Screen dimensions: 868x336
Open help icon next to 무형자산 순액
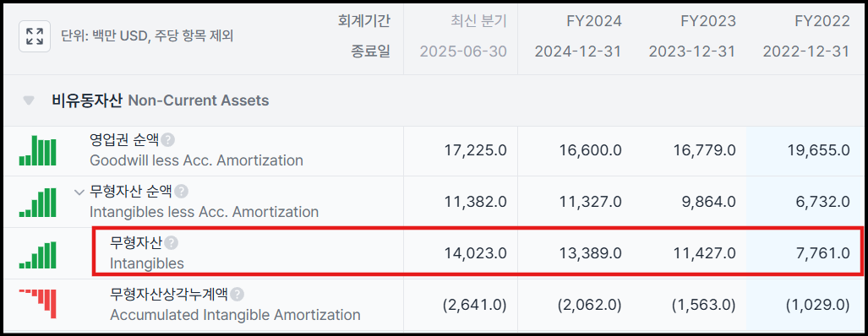coord(182,191)
